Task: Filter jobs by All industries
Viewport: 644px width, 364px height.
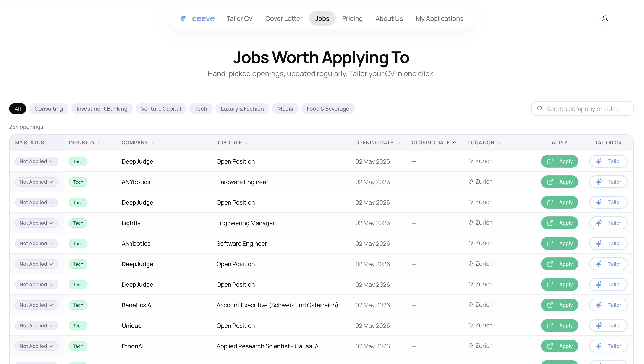Action: [18, 109]
